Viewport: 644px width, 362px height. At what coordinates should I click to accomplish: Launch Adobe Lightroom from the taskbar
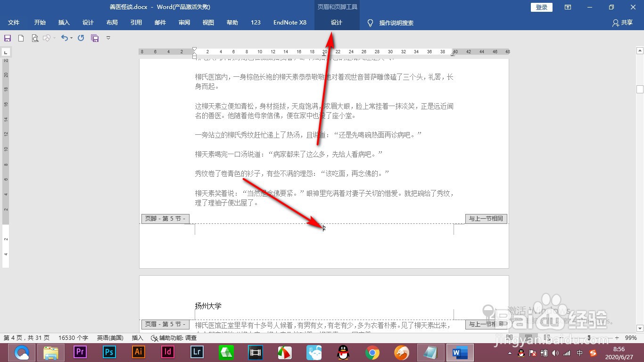[x=197, y=352]
